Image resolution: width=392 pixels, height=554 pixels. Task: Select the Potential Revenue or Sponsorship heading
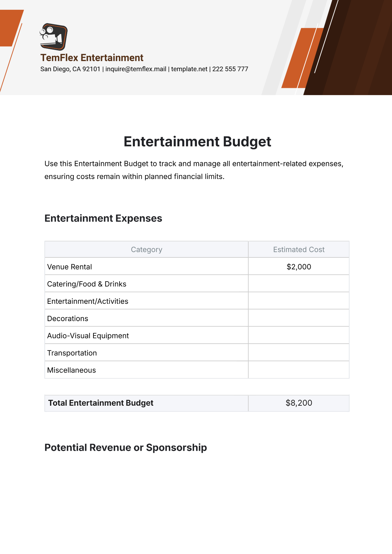125,448
